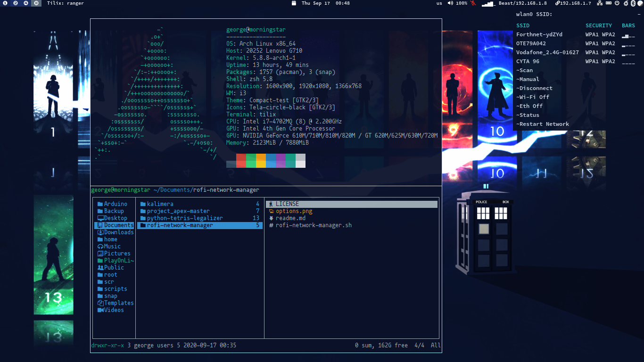Image resolution: width=644 pixels, height=362 pixels.
Task: Select the highlighted rofi-network-manager folder row
Action: coord(200,225)
